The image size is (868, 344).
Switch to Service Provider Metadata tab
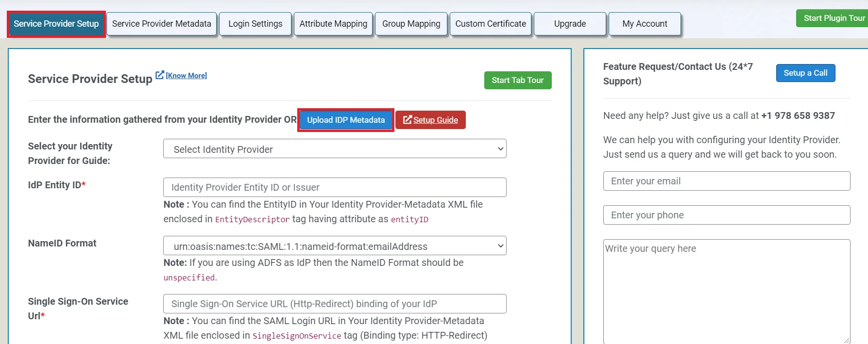coord(161,24)
